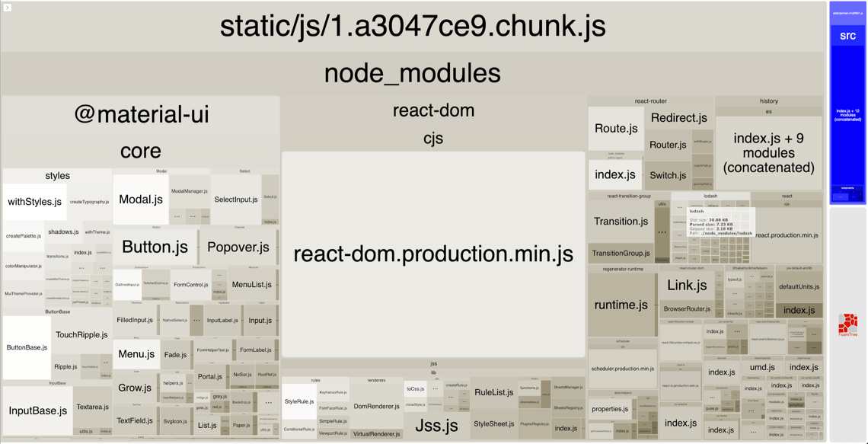Select the Link.js cell in react-router-dom
The image size is (868, 444).
click(x=687, y=286)
